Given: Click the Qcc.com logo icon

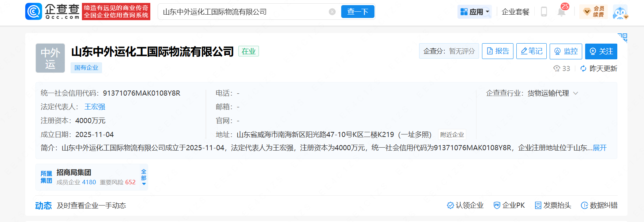Looking at the screenshot, I should [x=34, y=11].
